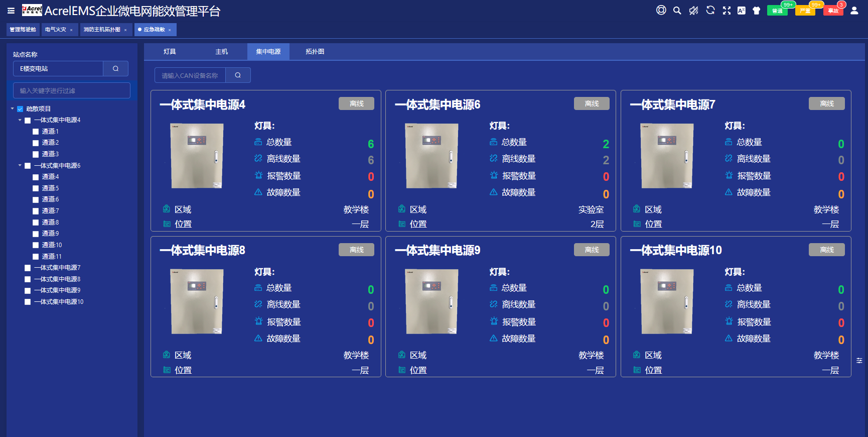Click the refresh icon in top bar

click(710, 11)
